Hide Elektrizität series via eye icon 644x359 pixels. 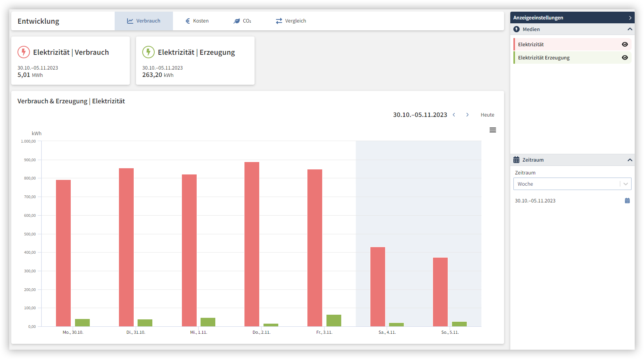pyautogui.click(x=625, y=45)
